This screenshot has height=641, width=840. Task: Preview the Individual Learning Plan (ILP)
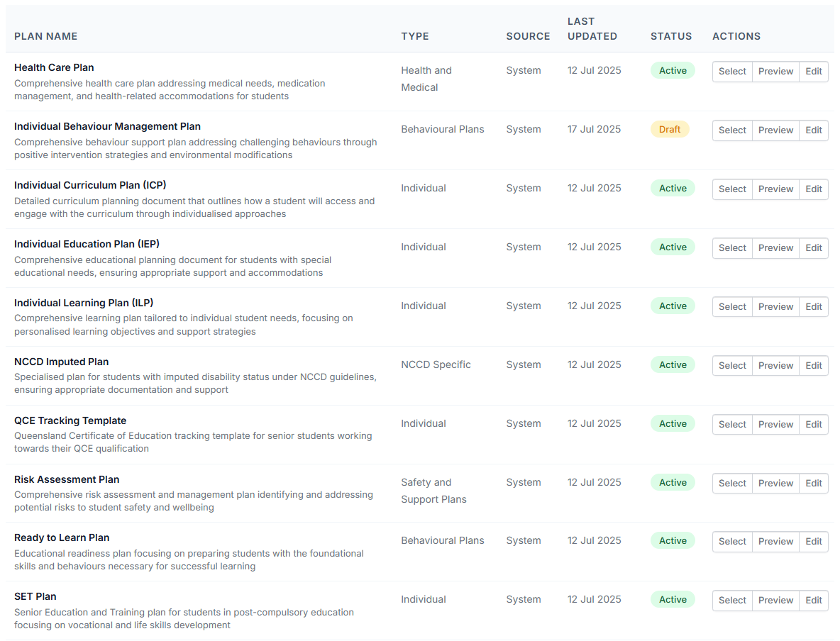click(775, 306)
